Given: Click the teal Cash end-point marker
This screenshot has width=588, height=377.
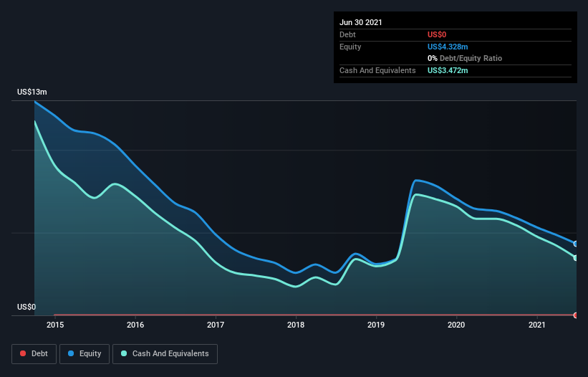Looking at the screenshot, I should [576, 258].
